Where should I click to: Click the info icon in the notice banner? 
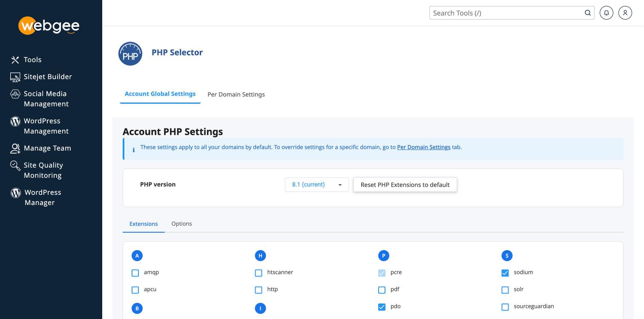click(x=134, y=150)
